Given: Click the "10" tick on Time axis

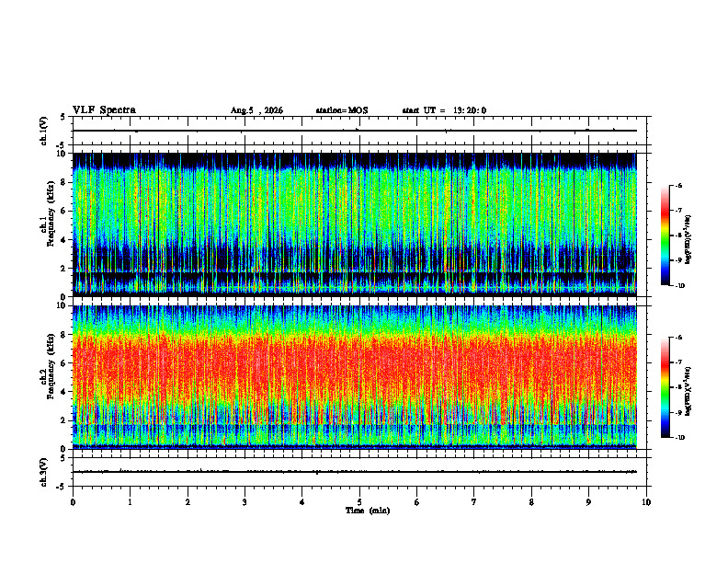Looking at the screenshot, I should point(646,502).
